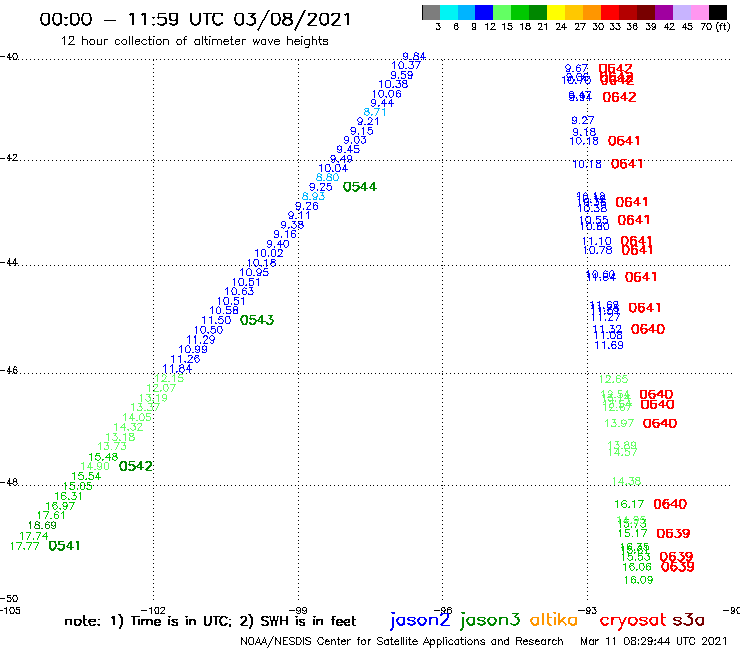Click the '15.48' wave height value
The image size is (740, 650).
[103, 457]
